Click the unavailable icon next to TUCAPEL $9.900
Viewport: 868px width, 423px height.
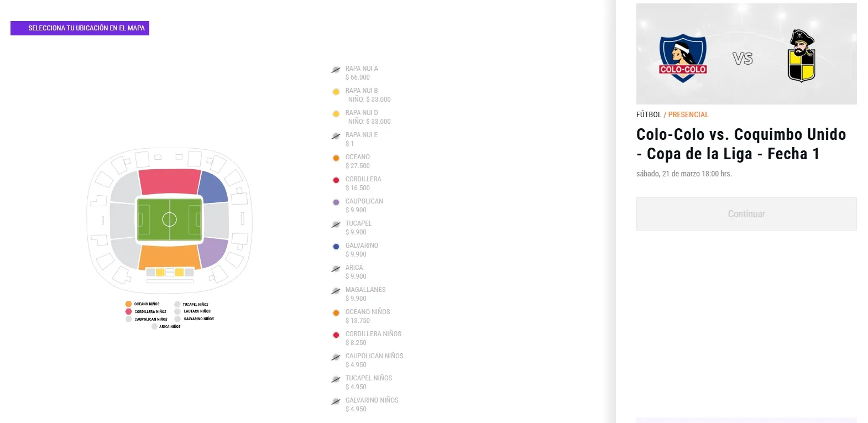(336, 224)
